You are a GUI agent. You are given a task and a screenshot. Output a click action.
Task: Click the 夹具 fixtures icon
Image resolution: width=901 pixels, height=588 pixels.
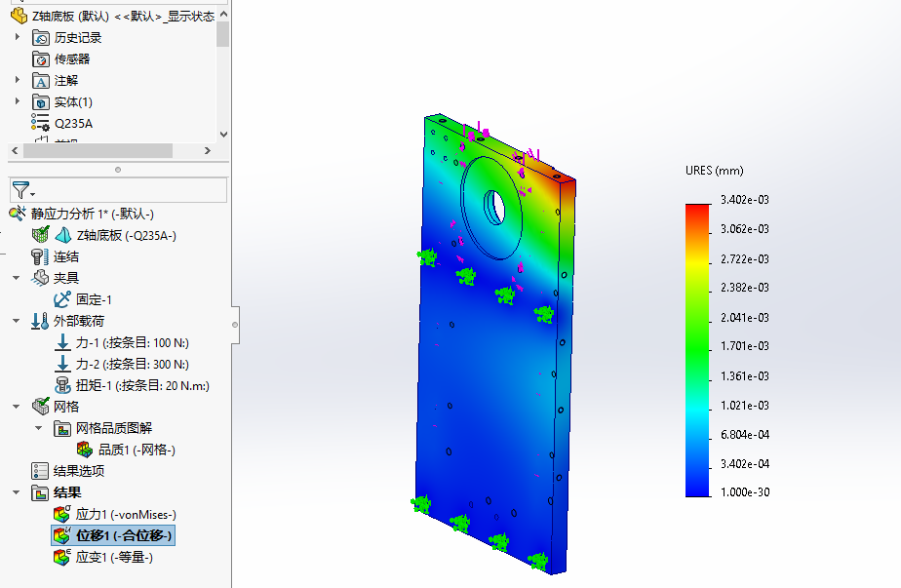coord(40,278)
